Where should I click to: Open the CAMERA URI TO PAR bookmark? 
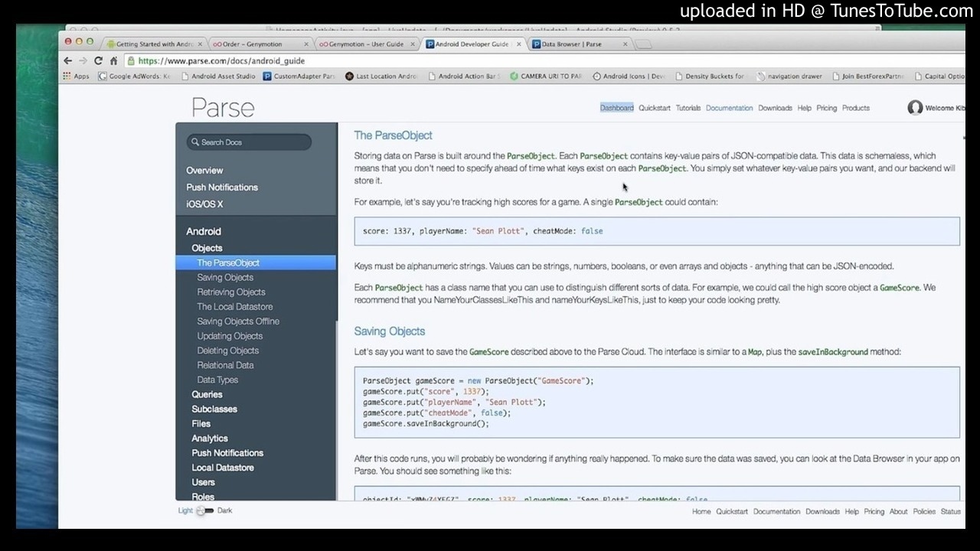[546, 77]
